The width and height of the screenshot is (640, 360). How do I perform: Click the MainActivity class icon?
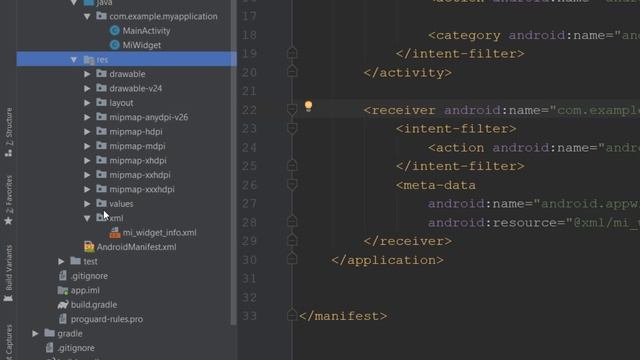pyautogui.click(x=115, y=31)
